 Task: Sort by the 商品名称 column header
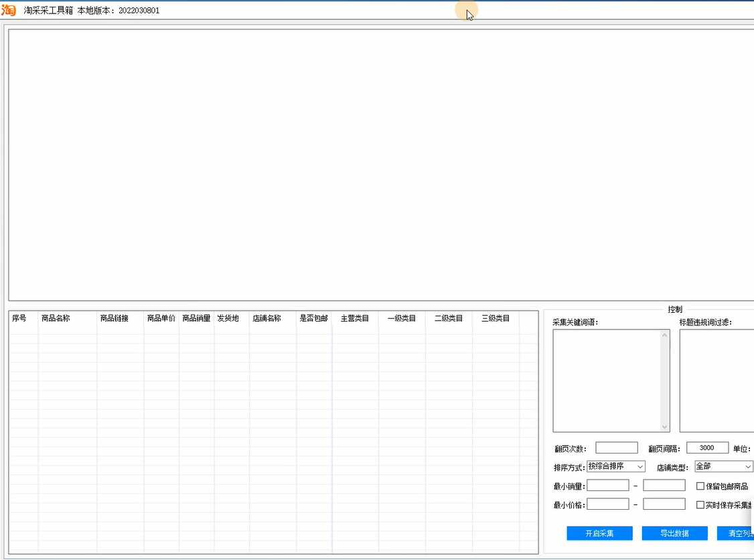56,318
